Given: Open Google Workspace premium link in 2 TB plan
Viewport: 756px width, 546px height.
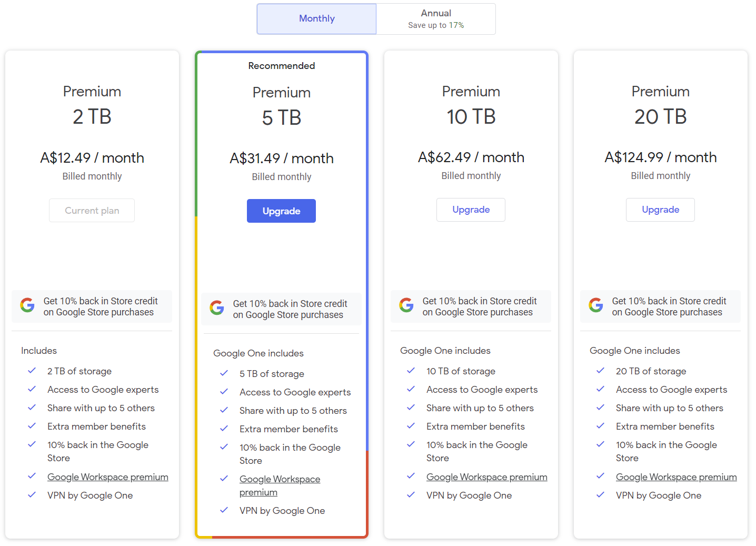Looking at the screenshot, I should pos(108,477).
